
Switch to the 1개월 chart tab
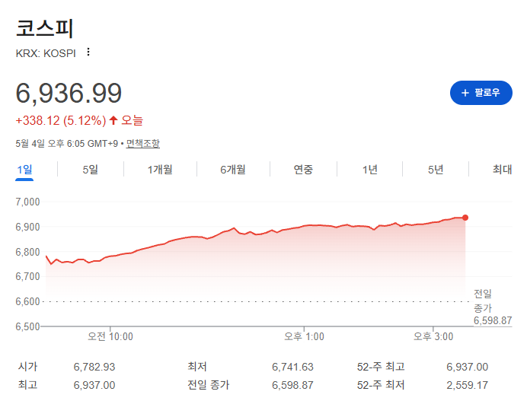(x=160, y=170)
